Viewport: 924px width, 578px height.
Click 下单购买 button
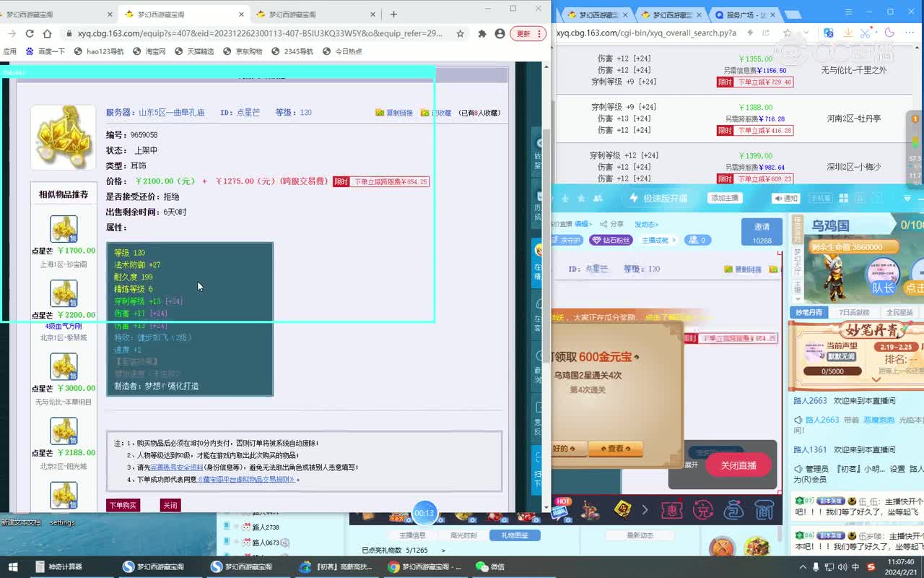(122, 505)
